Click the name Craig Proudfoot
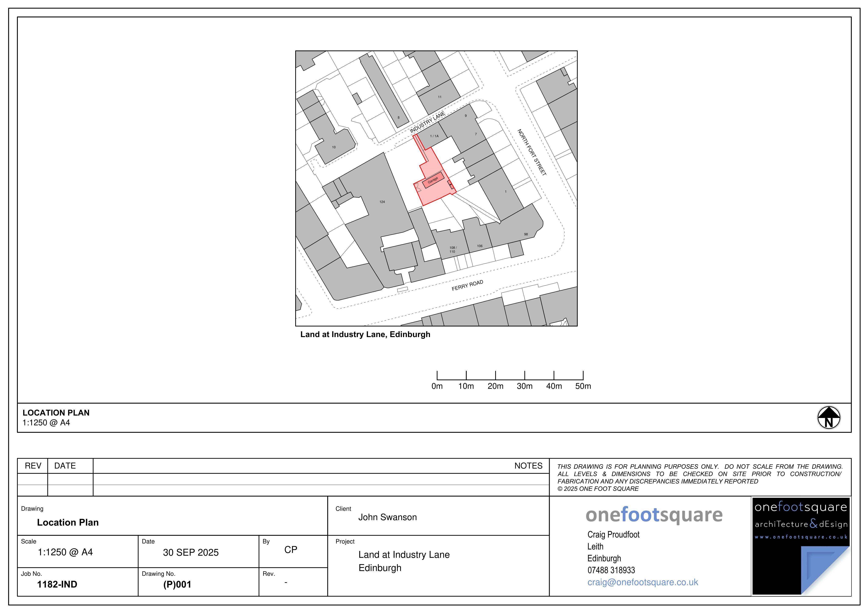Image resolution: width=868 pixels, height=613 pixels. [613, 535]
